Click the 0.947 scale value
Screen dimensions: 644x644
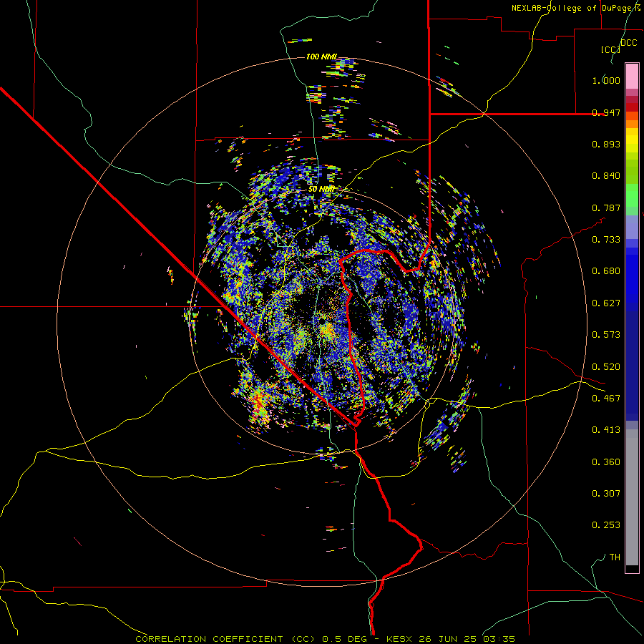(606, 112)
